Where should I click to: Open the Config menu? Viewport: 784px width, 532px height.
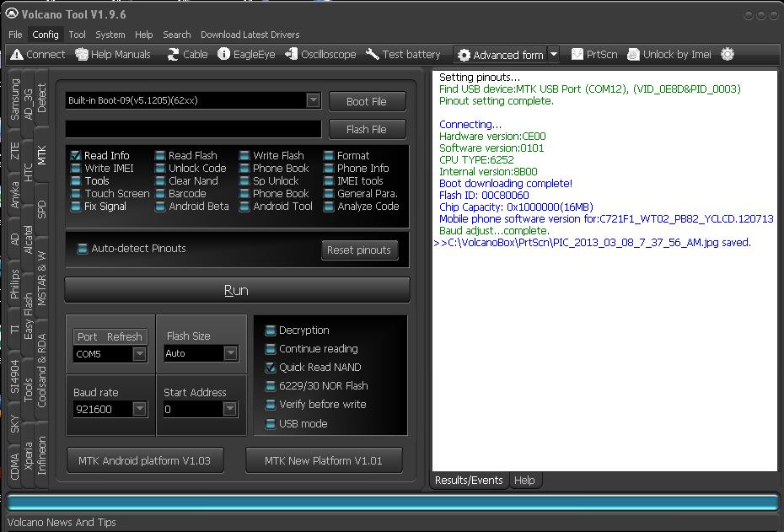coord(46,35)
